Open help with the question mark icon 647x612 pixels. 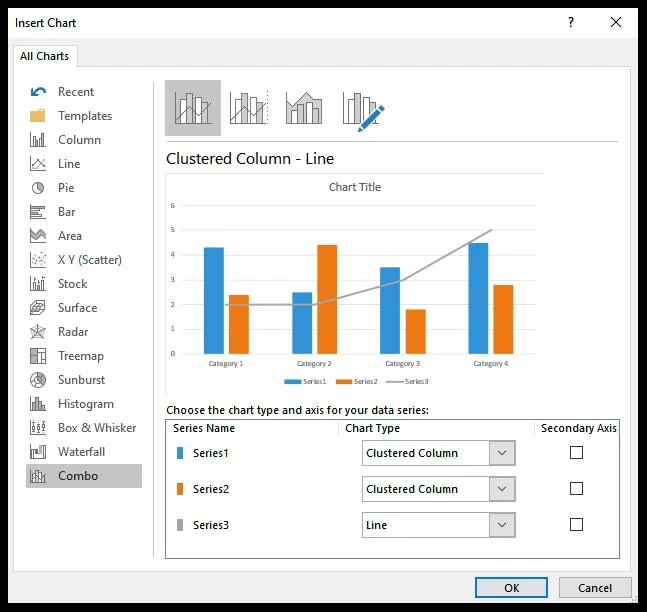(571, 22)
